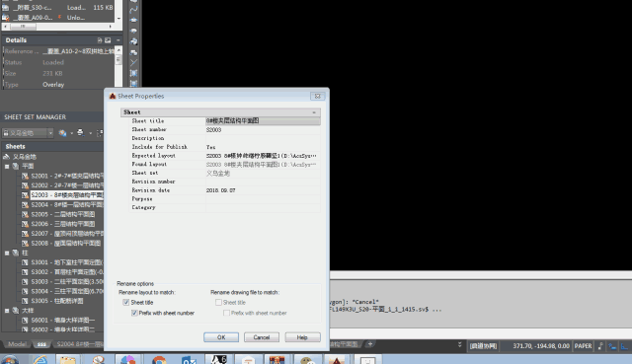Uncheck the Sheet title rename layout checkbox
632x364 pixels.
coord(126,303)
